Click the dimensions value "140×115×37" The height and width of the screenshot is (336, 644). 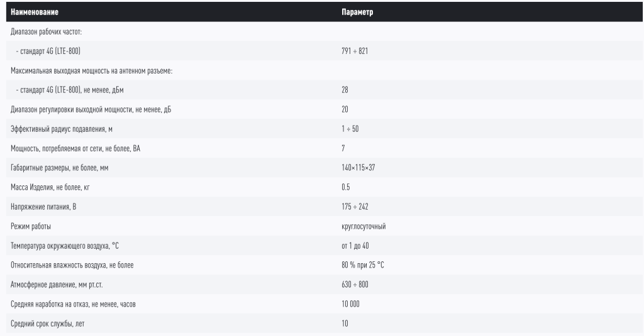(x=358, y=168)
